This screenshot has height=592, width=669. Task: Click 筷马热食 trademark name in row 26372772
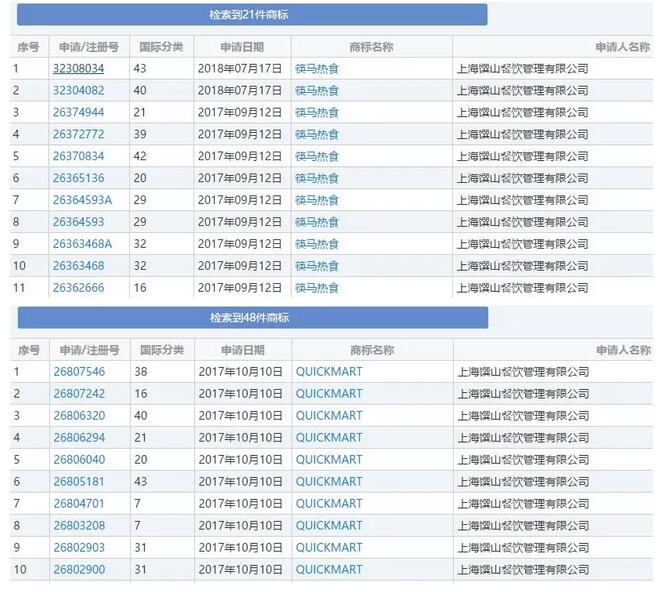(317, 134)
